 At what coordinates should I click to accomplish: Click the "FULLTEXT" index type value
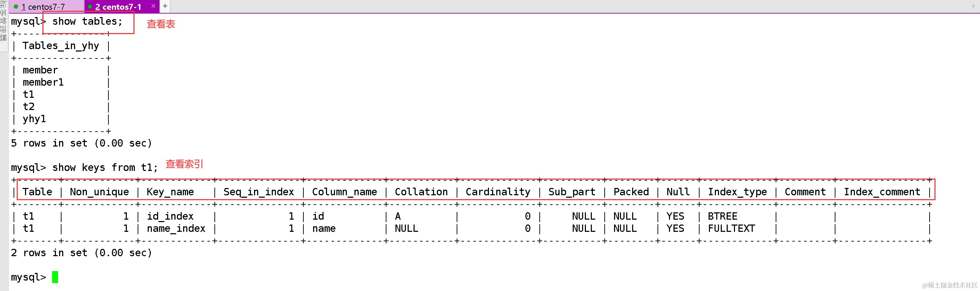tap(731, 229)
